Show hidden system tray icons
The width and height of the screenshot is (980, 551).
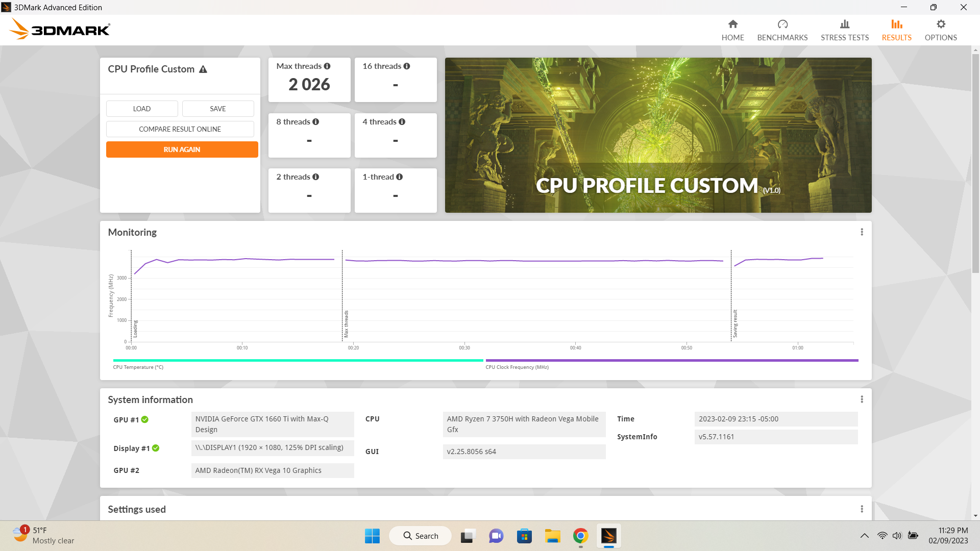click(864, 536)
